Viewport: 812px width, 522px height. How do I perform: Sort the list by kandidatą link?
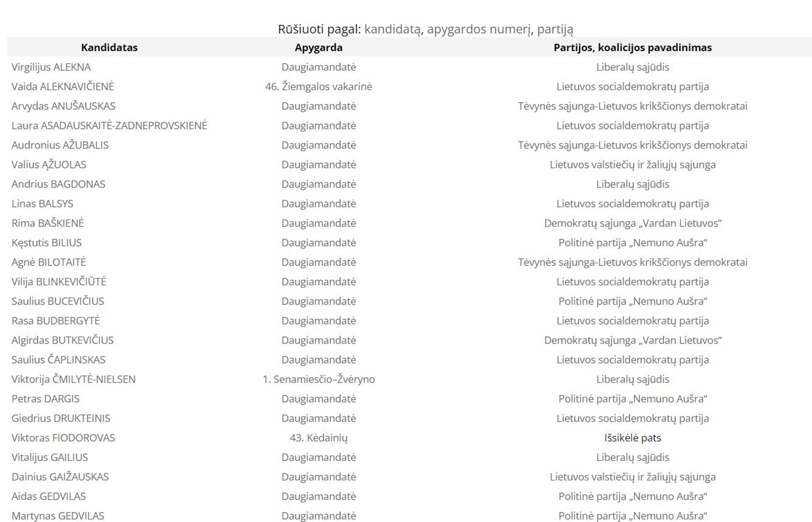coord(393,29)
